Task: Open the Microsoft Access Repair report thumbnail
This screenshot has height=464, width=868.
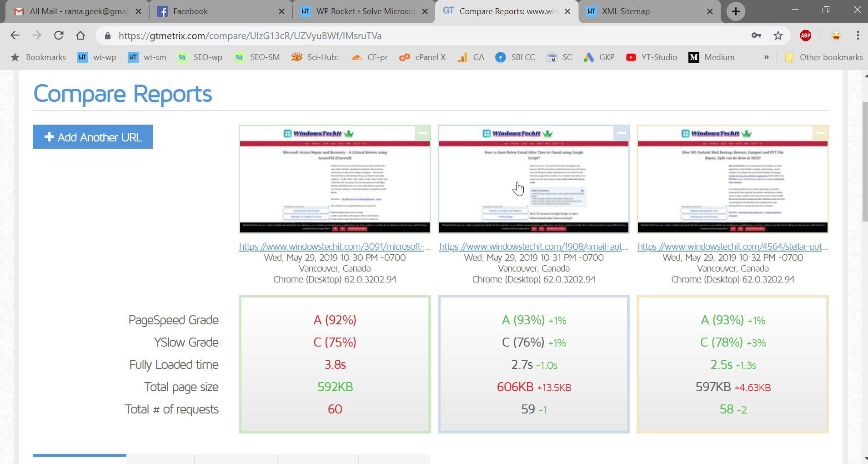Action: [335, 179]
